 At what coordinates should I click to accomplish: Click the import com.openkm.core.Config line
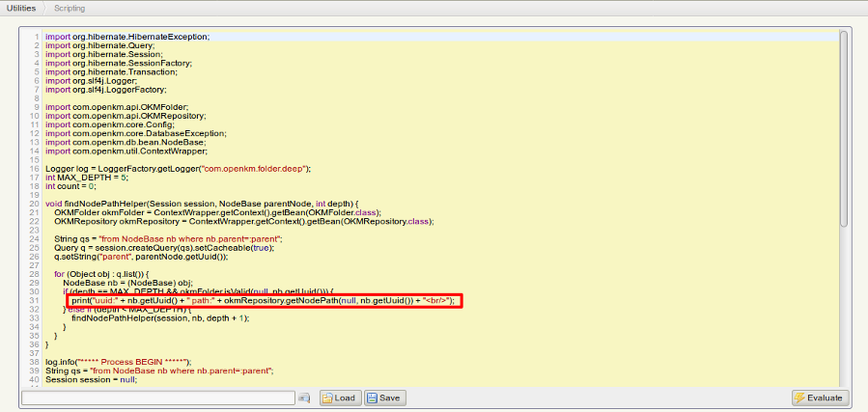click(x=105, y=124)
